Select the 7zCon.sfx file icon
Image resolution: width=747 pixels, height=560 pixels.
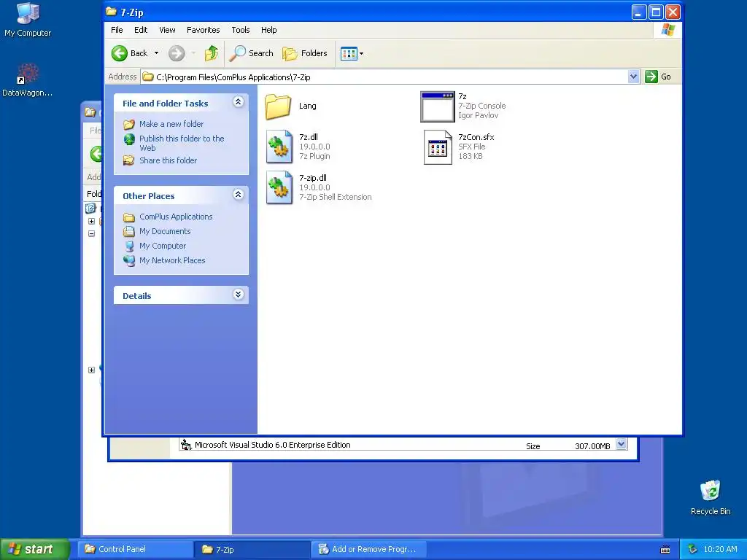click(438, 147)
